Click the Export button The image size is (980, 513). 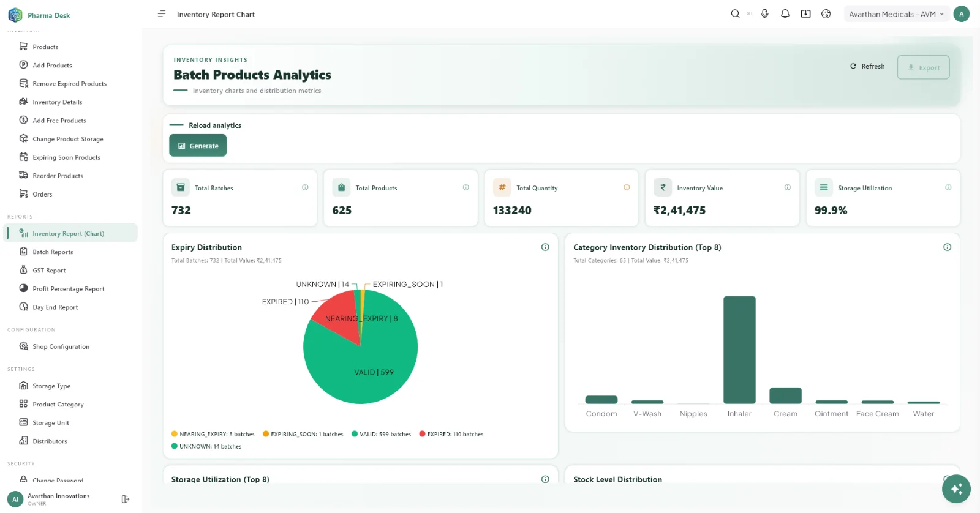pos(923,67)
